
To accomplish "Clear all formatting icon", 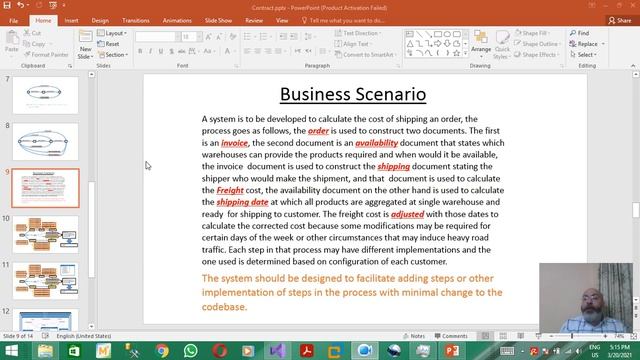I will click(233, 37).
